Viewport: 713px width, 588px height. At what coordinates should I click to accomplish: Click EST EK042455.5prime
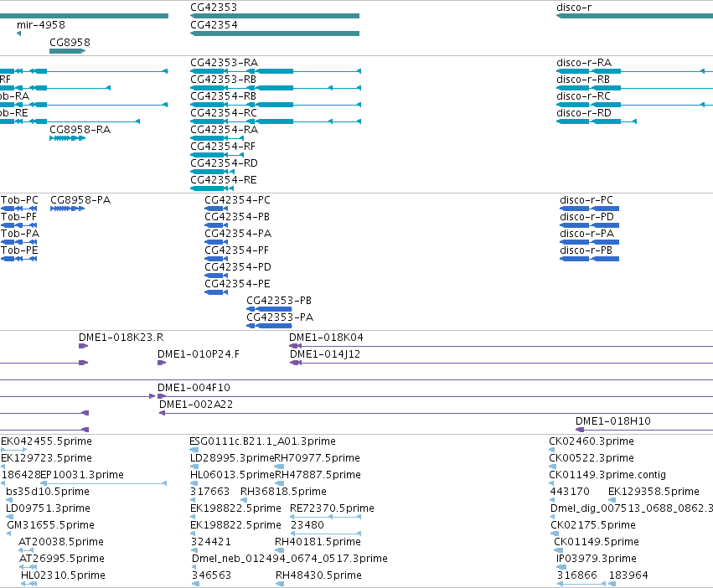46,441
